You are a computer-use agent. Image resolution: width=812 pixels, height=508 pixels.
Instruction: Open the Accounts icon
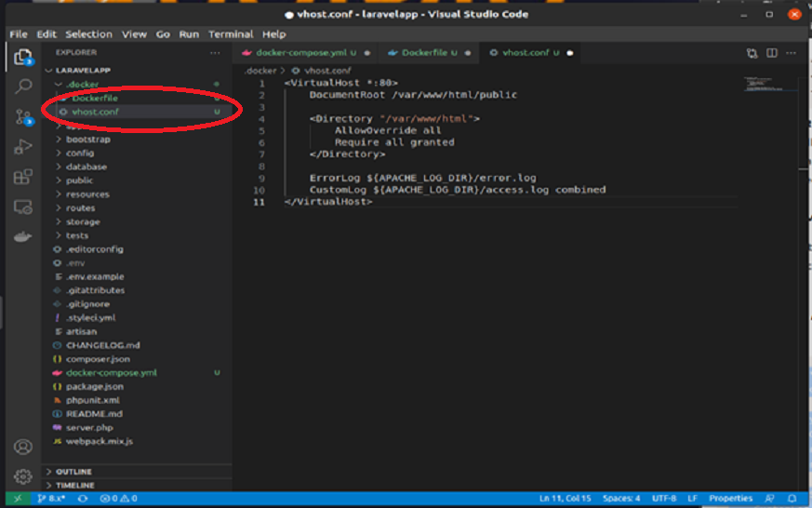[x=22, y=447]
